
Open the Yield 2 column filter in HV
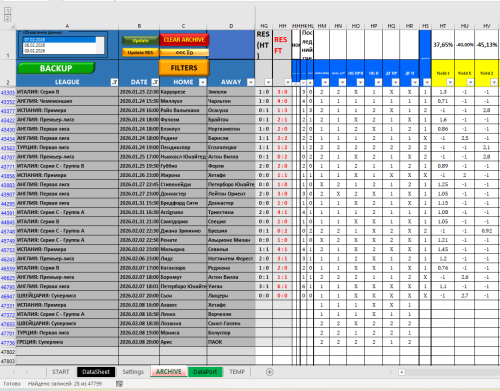point(494,82)
